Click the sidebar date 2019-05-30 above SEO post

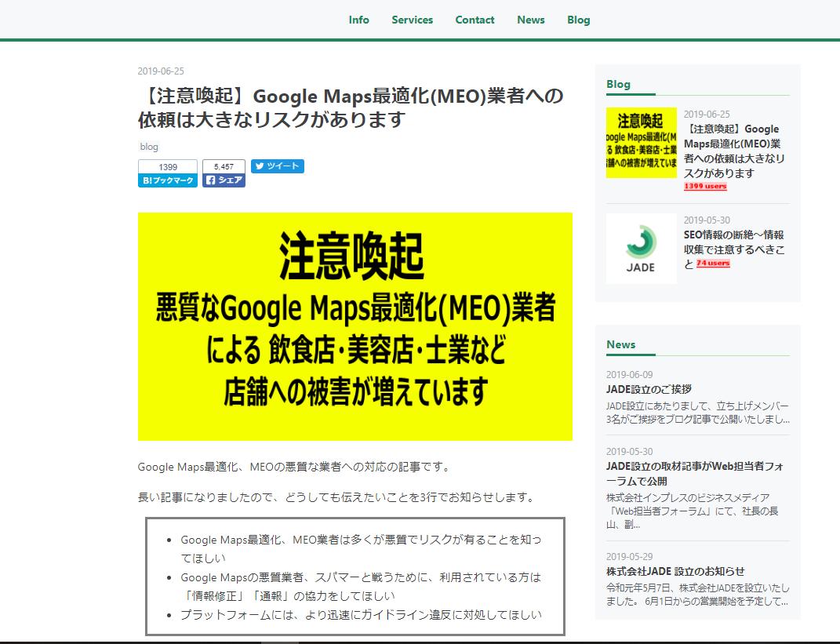click(x=707, y=220)
